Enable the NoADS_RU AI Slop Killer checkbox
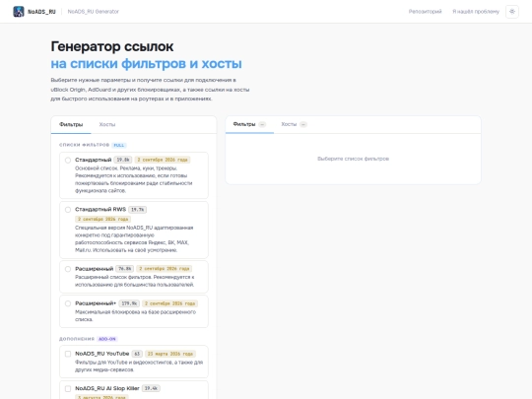 (68, 388)
